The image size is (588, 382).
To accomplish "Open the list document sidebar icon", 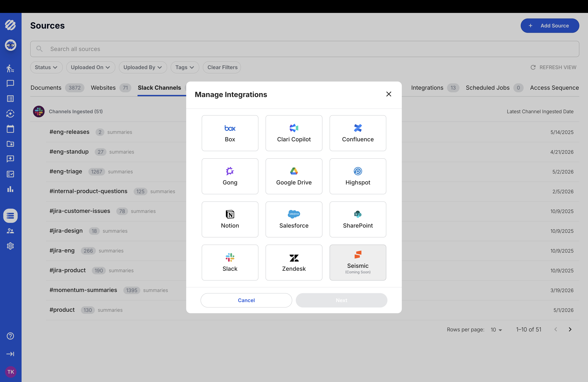I will click(10, 99).
